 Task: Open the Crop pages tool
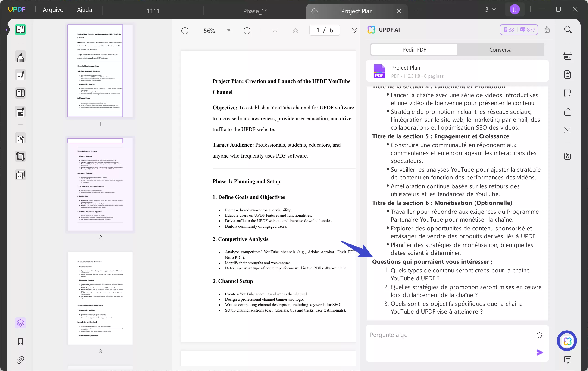click(20, 156)
